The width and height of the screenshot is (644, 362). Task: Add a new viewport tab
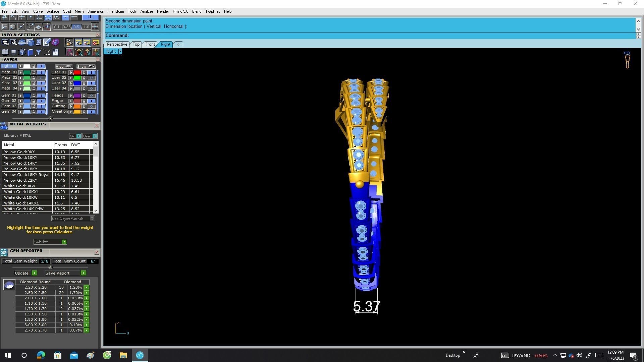coord(178,44)
